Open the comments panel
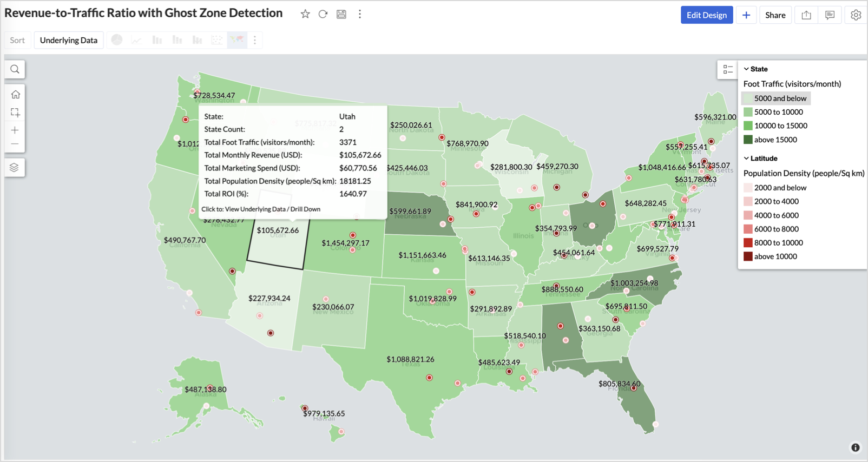Viewport: 868px width, 462px height. (830, 15)
